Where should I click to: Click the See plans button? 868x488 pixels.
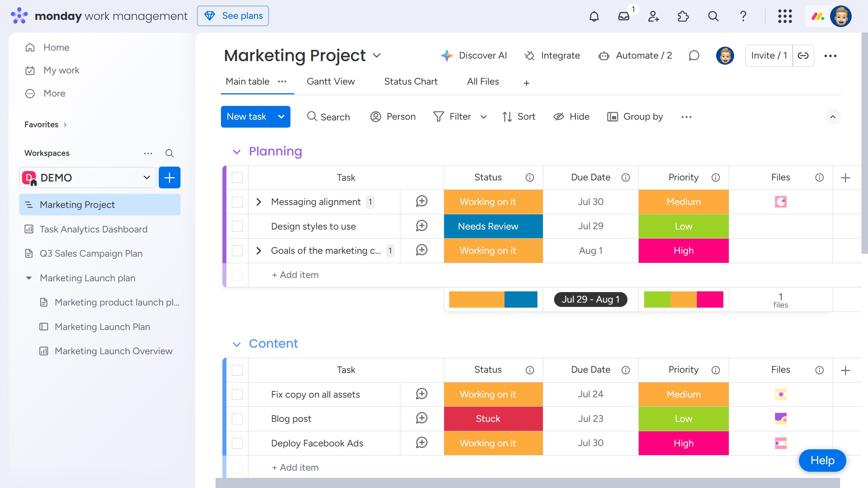pyautogui.click(x=233, y=16)
